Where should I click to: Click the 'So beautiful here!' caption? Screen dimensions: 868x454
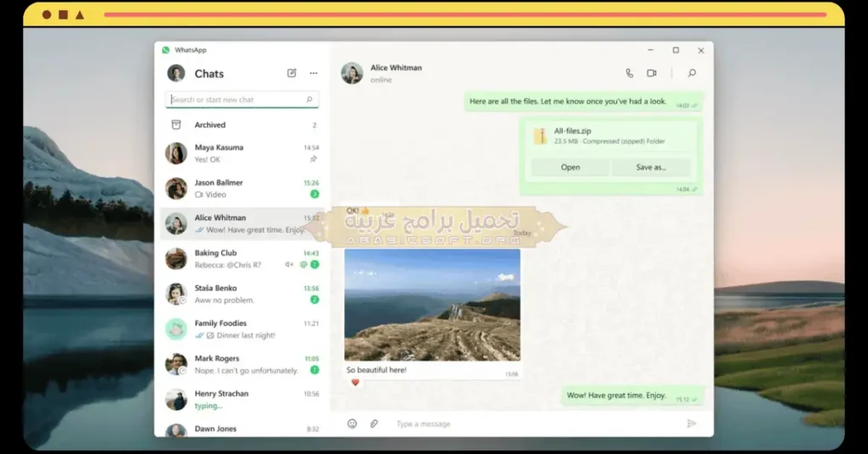[x=376, y=370]
